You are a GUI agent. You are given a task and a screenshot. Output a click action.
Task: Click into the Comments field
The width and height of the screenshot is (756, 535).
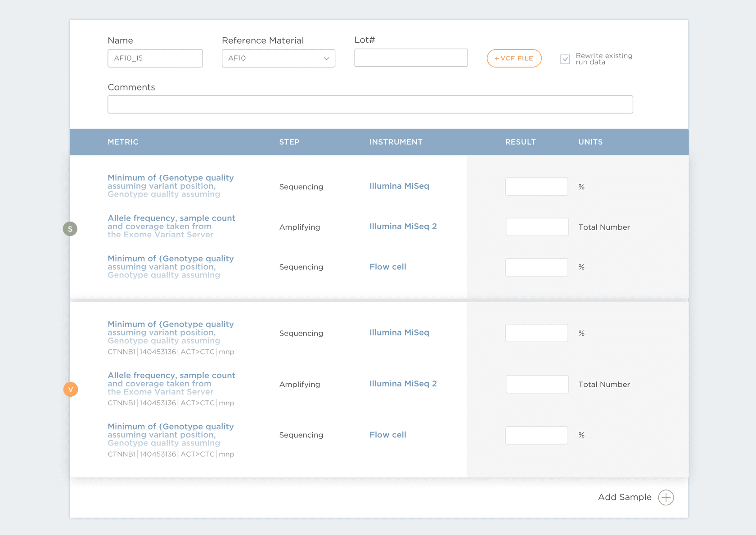click(370, 104)
